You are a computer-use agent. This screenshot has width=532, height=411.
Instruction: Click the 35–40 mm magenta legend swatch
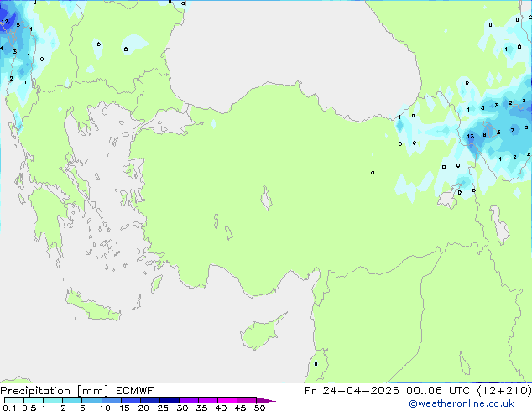pyautogui.click(x=207, y=400)
